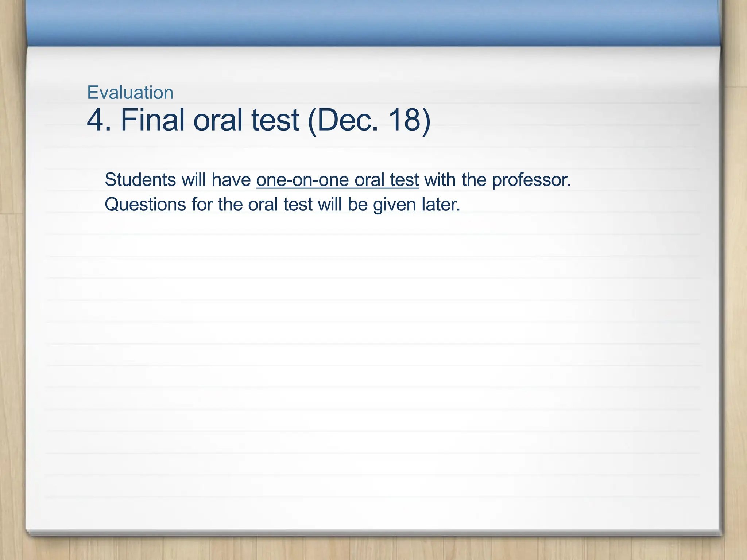Click the wooden background on right edge
The height and width of the screenshot is (560, 747).
(736, 292)
